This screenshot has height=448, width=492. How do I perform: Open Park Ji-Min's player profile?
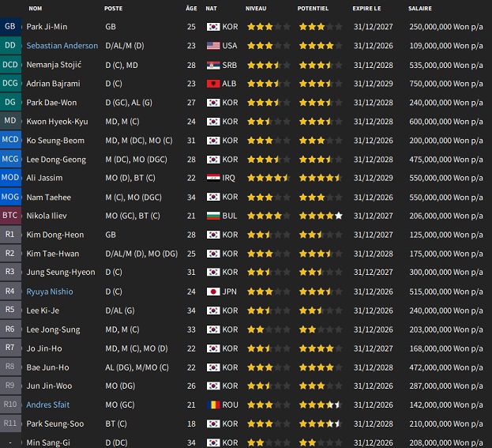(x=47, y=27)
